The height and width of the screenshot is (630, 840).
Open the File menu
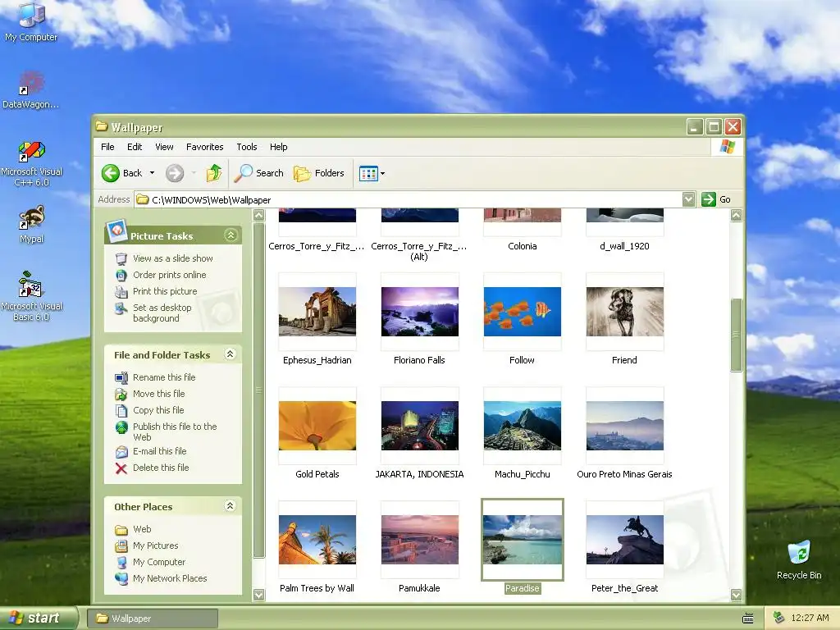pos(107,147)
